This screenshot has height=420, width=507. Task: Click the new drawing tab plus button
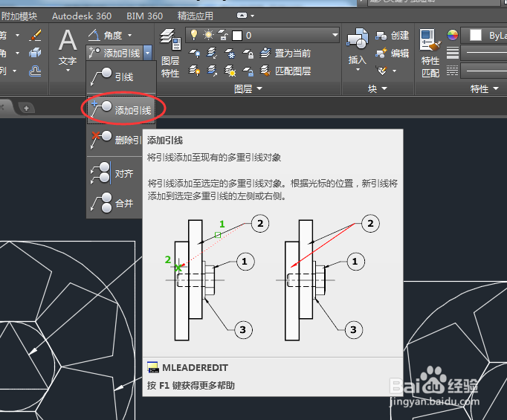26,109
